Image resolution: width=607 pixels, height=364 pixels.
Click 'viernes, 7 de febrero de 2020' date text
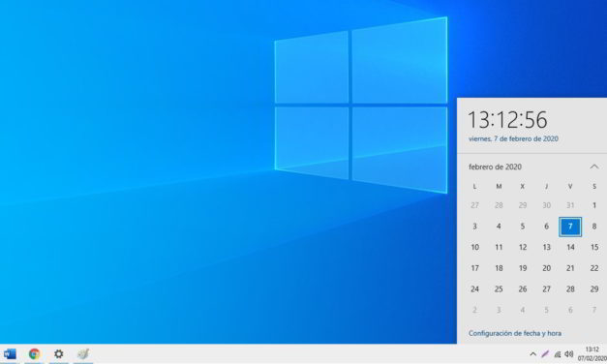513,138
